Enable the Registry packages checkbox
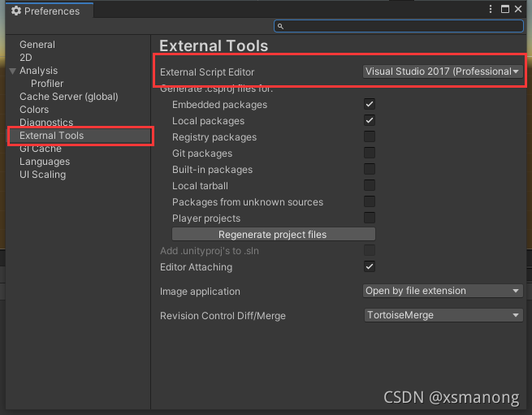This screenshot has height=415, width=532. click(369, 136)
